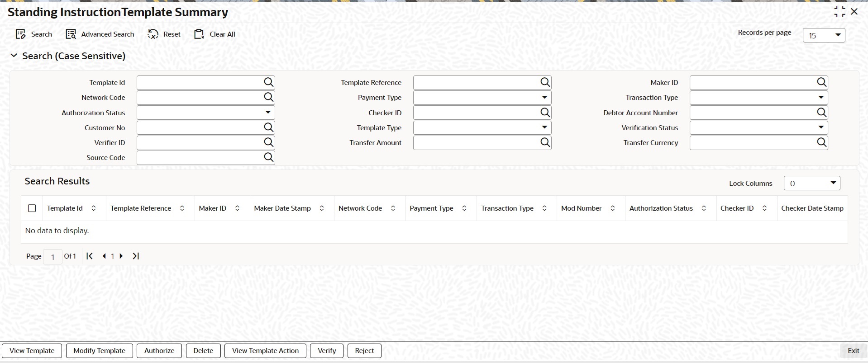
Task: Click the Maker ID lookup magnifier
Action: [x=821, y=82]
